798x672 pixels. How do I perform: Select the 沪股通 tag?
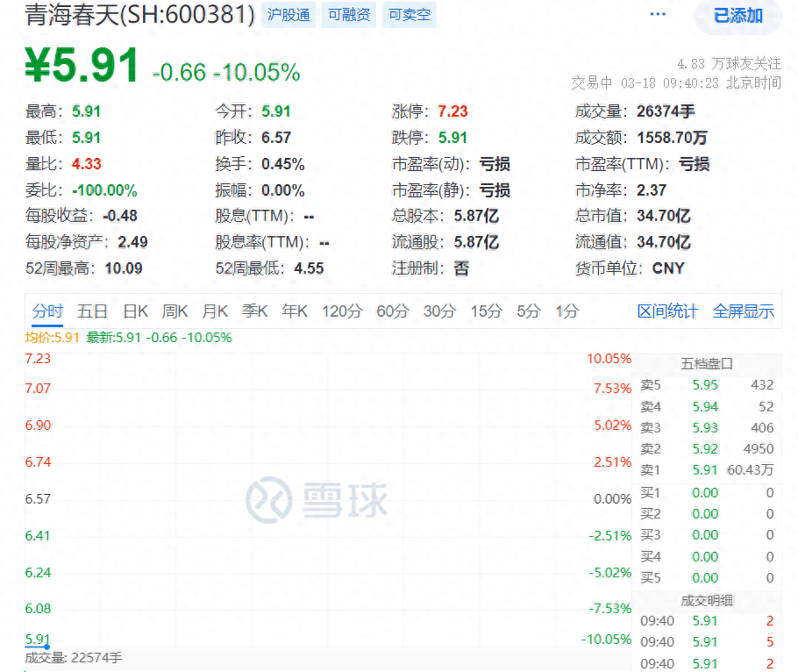(x=289, y=15)
